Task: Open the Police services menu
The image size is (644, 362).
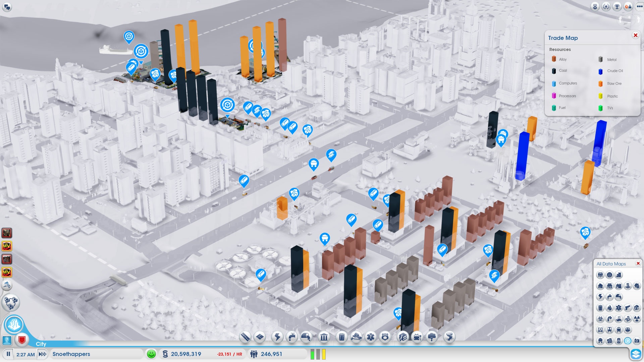Action: click(385, 337)
